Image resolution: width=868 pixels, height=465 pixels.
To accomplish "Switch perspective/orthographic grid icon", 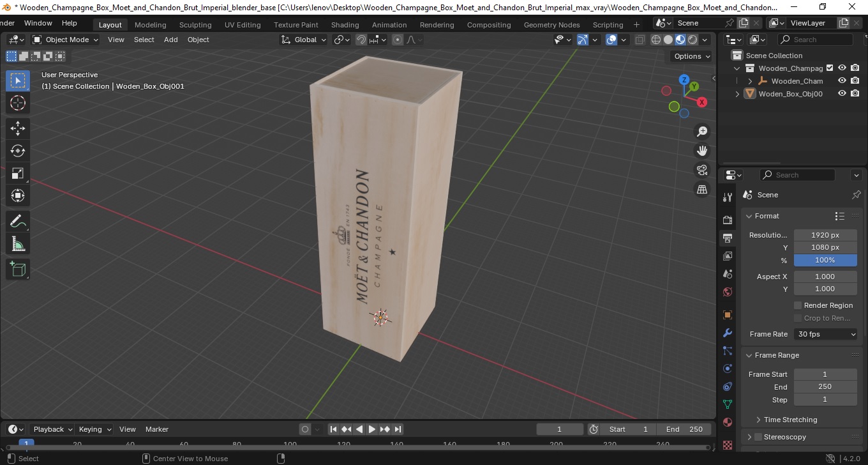I will (702, 189).
